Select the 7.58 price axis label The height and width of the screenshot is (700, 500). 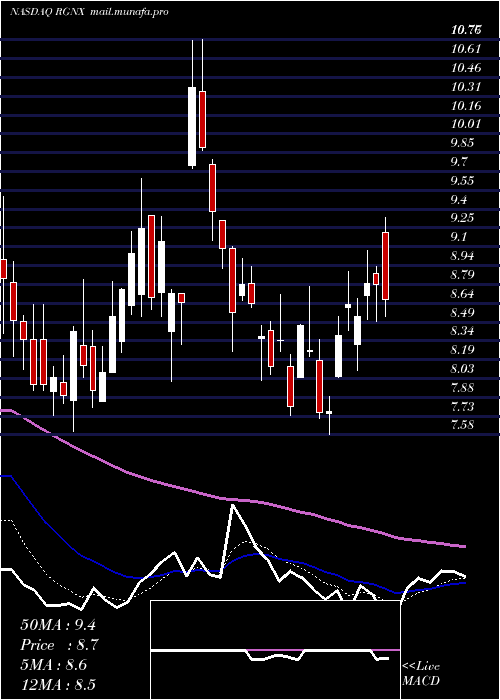coord(462,425)
